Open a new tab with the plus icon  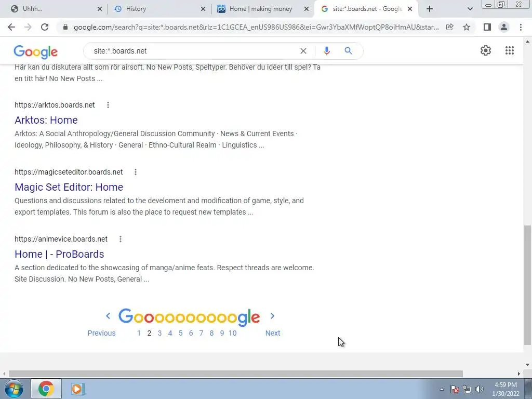[x=430, y=9]
